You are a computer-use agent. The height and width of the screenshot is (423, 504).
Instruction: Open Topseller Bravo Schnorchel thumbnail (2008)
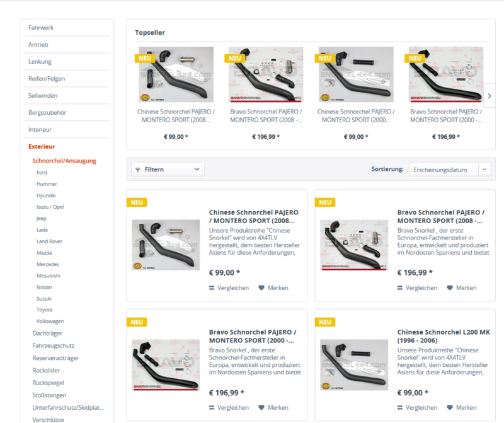click(266, 74)
